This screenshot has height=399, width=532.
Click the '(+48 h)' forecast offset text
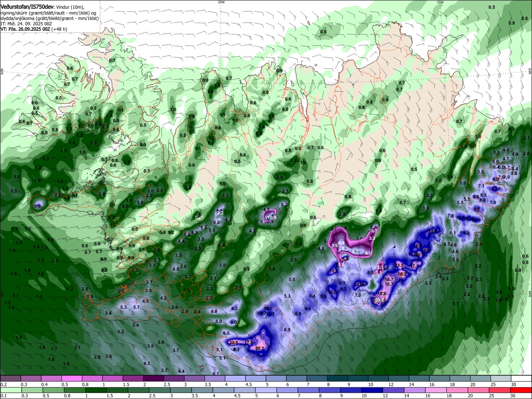[60, 30]
